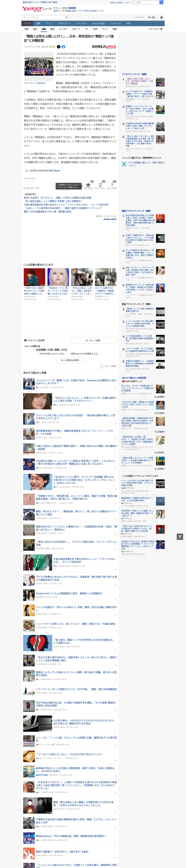The image size is (186, 868).
Task: Open デマや誤情報に備えよう link
Action: [x=146, y=164]
